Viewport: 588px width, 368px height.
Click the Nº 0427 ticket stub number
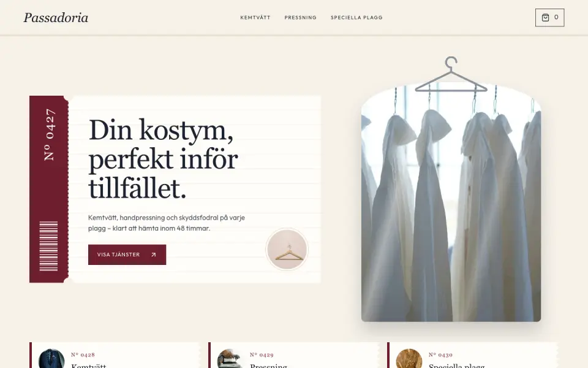pos(50,135)
